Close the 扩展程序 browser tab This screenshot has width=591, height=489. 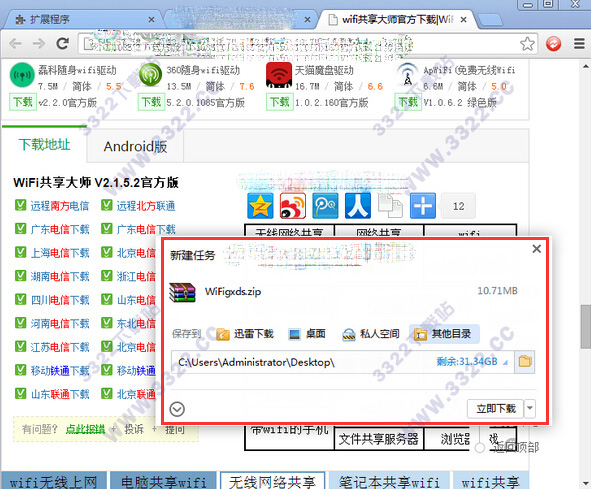(151, 20)
